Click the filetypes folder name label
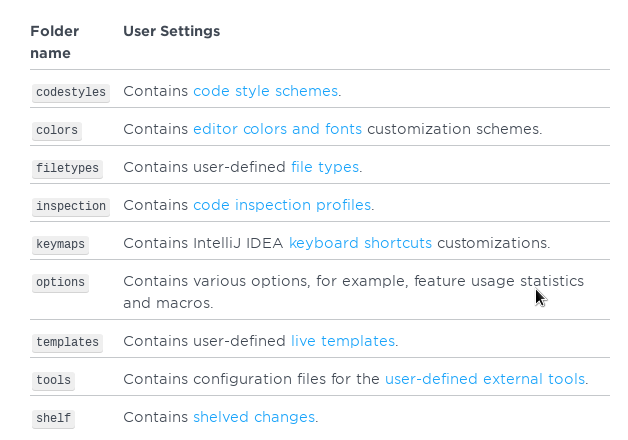The width and height of the screenshot is (628, 440). click(x=67, y=168)
